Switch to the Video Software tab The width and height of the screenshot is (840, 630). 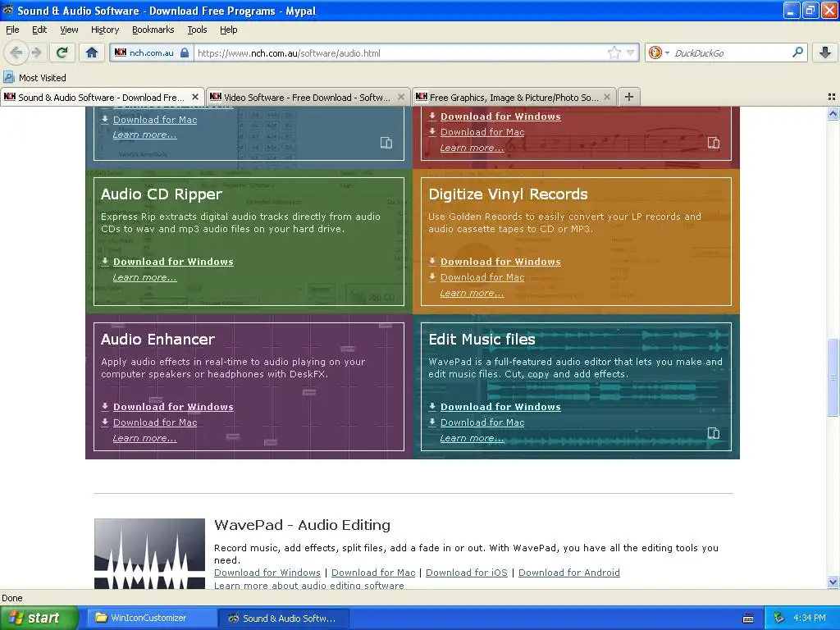pyautogui.click(x=308, y=97)
